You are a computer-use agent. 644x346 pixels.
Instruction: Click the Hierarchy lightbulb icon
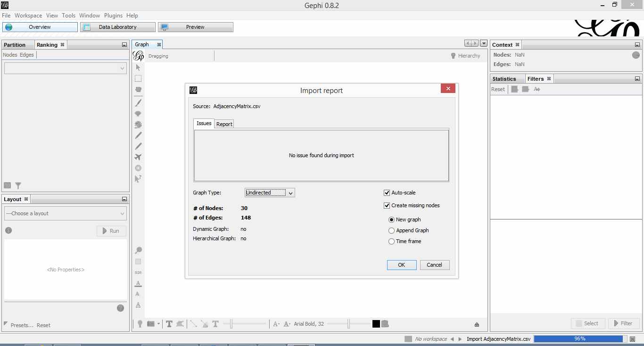(x=453, y=56)
